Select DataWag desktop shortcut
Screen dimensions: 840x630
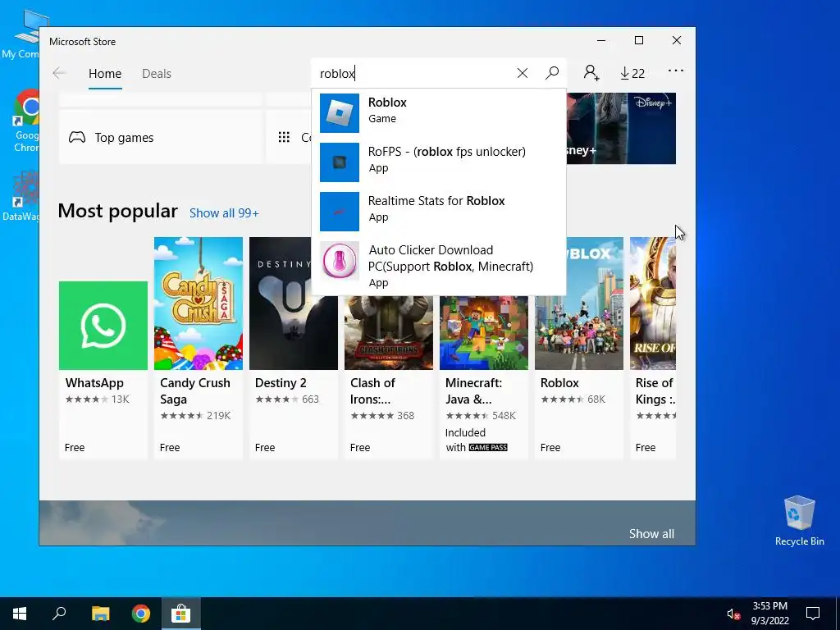coord(21,196)
